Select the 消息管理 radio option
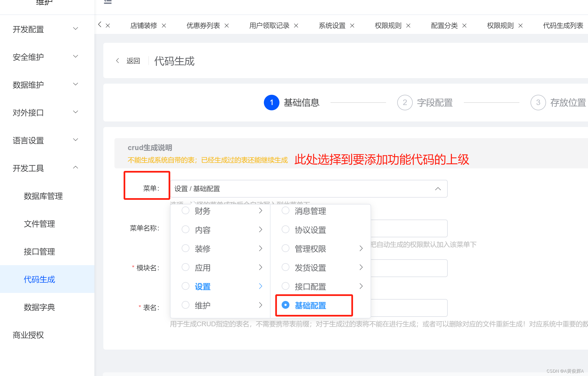588x376 pixels. [x=286, y=211]
